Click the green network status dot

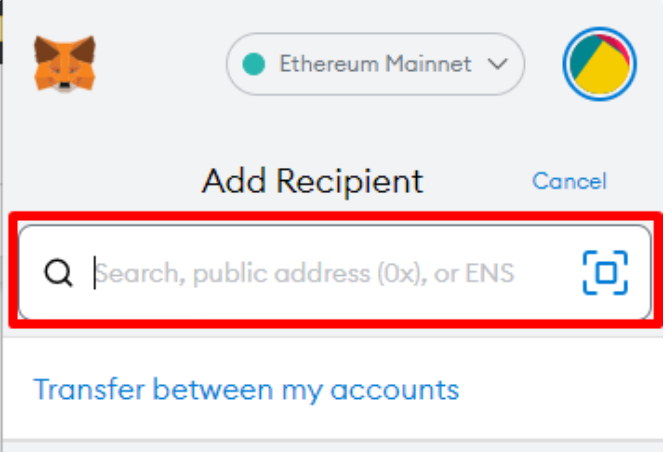pos(254,65)
